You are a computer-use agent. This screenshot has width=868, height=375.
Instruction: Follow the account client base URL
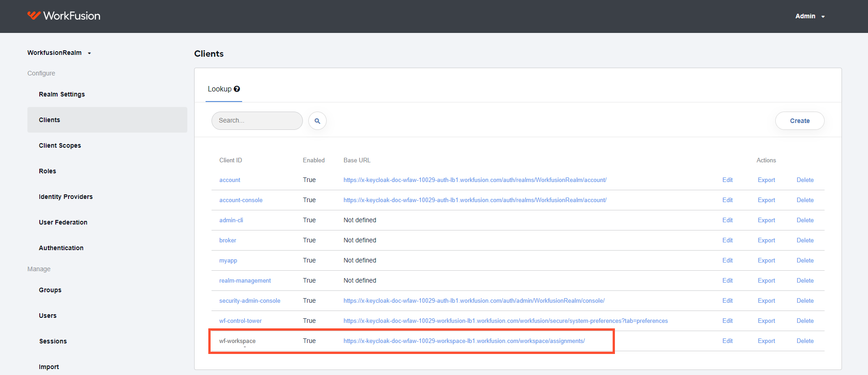[x=475, y=180]
